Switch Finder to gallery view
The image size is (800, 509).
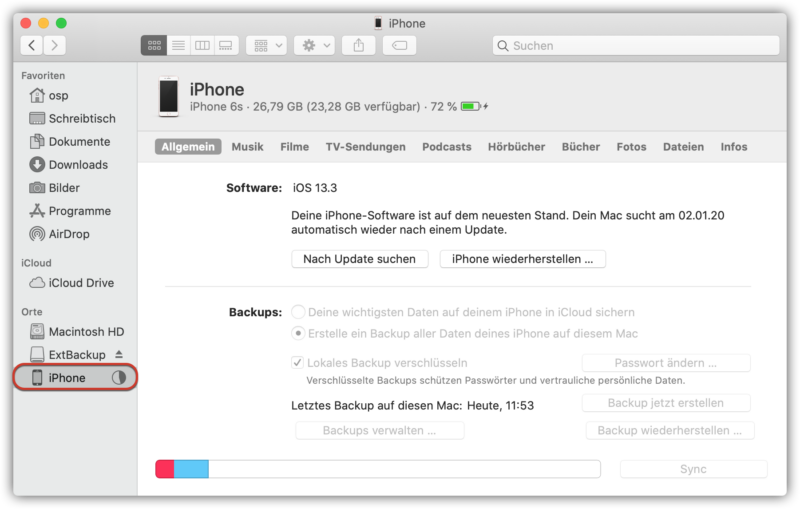226,45
